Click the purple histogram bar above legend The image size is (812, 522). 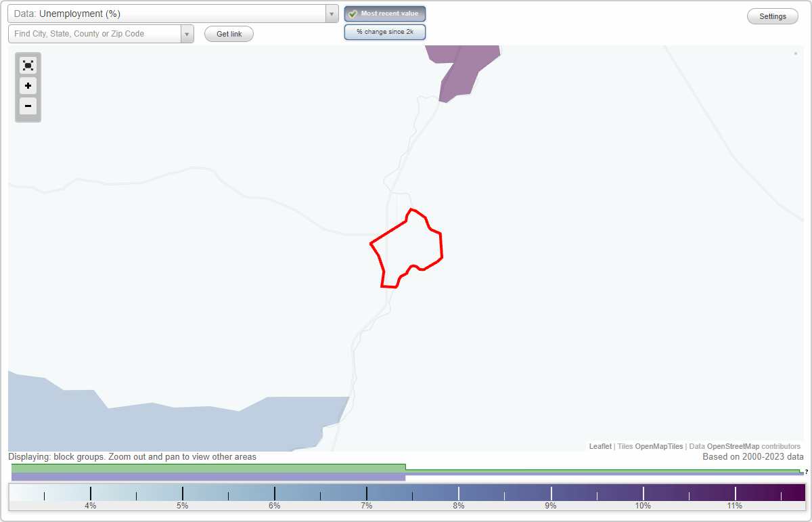[x=208, y=477]
